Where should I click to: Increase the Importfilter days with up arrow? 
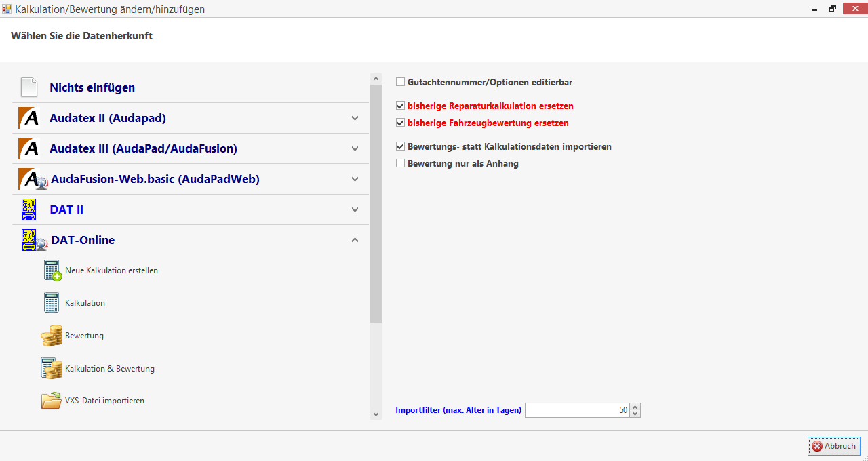pos(635,407)
